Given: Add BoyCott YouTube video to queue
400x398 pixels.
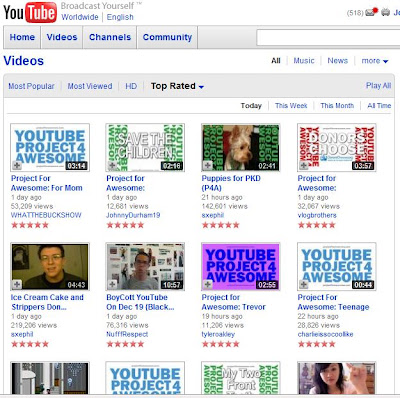Looking at the screenshot, I should (112, 284).
